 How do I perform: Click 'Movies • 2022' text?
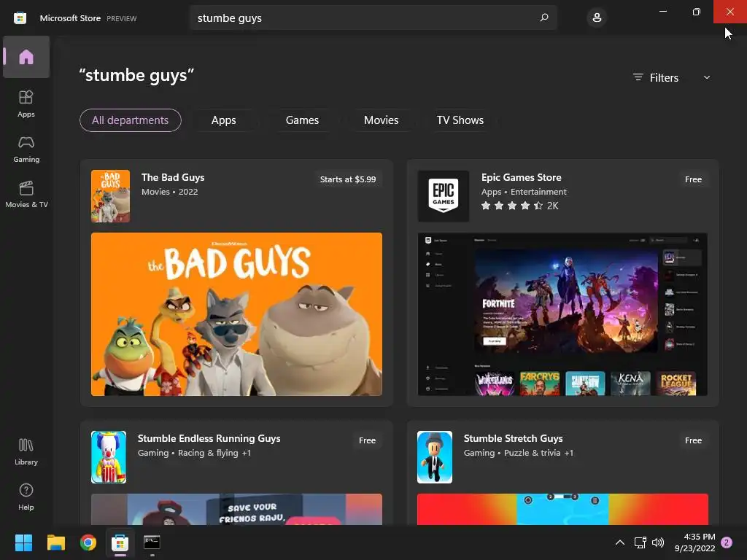point(169,192)
